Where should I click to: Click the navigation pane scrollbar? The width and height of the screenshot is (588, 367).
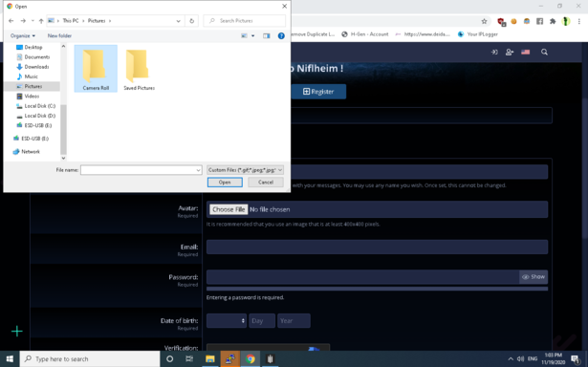[x=63, y=129]
